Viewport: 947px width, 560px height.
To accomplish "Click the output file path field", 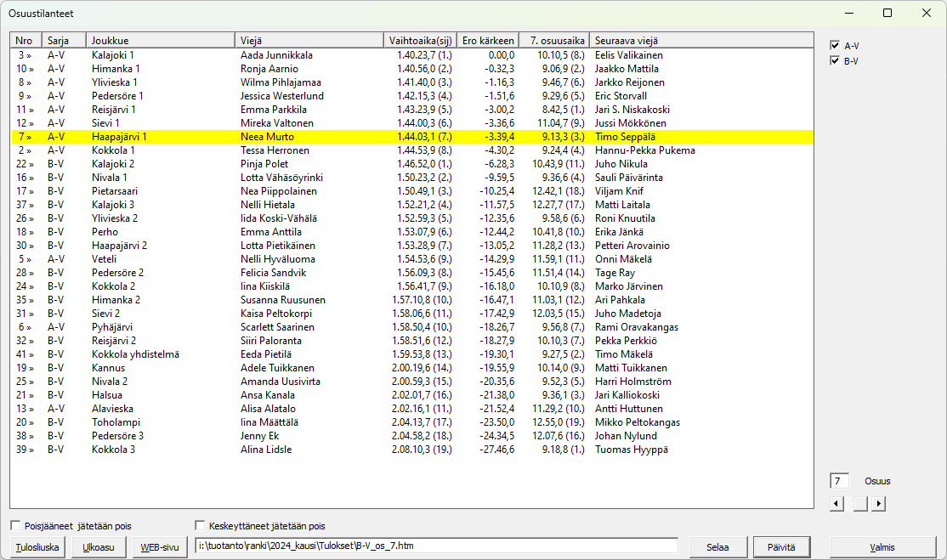I will click(435, 546).
